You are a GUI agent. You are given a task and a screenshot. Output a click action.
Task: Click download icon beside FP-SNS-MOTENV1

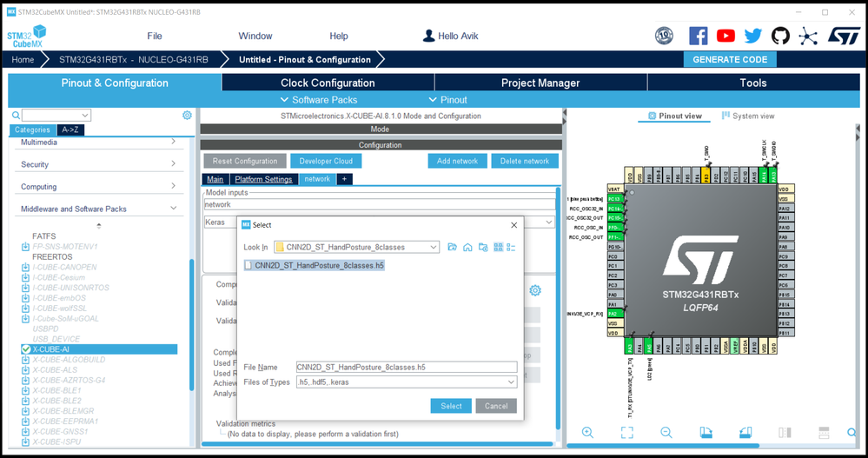coord(25,247)
